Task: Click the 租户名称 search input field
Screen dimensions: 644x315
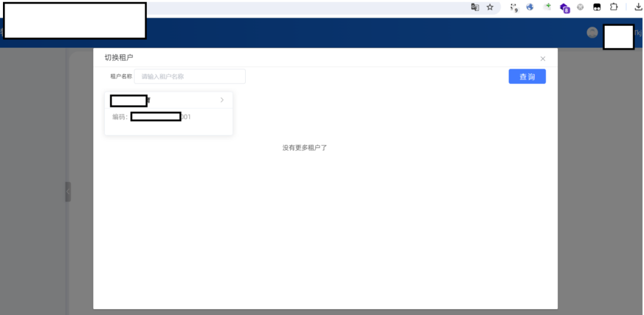Action: pyautogui.click(x=190, y=76)
